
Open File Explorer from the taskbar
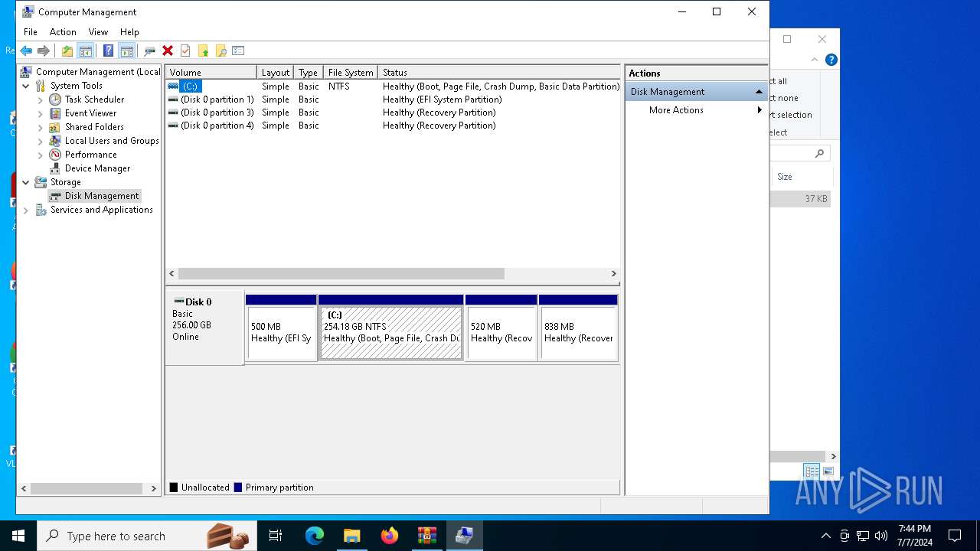[x=352, y=536]
